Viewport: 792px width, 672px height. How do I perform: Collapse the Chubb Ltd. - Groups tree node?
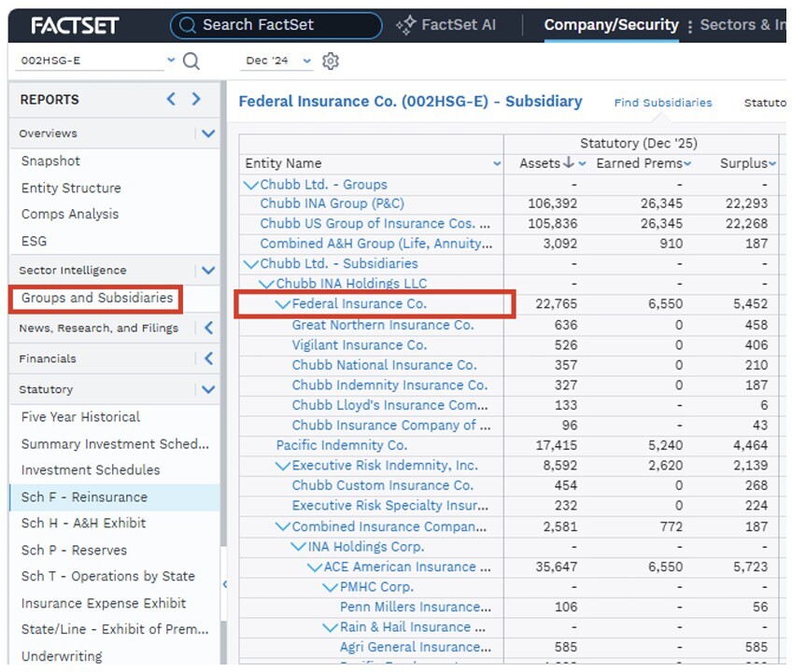point(251,185)
